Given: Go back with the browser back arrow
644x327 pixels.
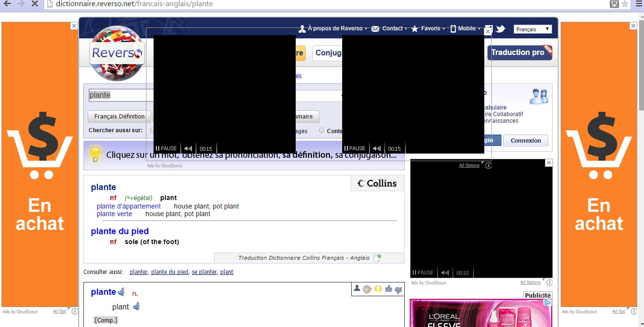Looking at the screenshot, I should coord(7,4).
